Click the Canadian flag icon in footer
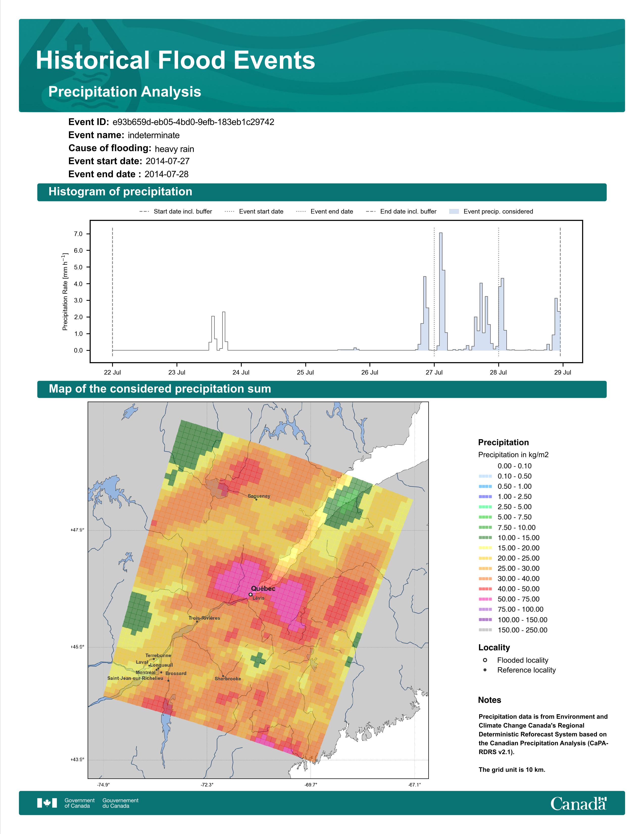Viewport: 644px width, 834px height. coord(47,803)
